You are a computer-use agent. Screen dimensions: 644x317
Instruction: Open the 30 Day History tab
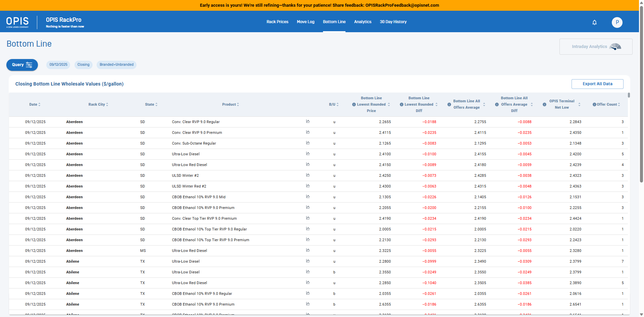(x=393, y=22)
